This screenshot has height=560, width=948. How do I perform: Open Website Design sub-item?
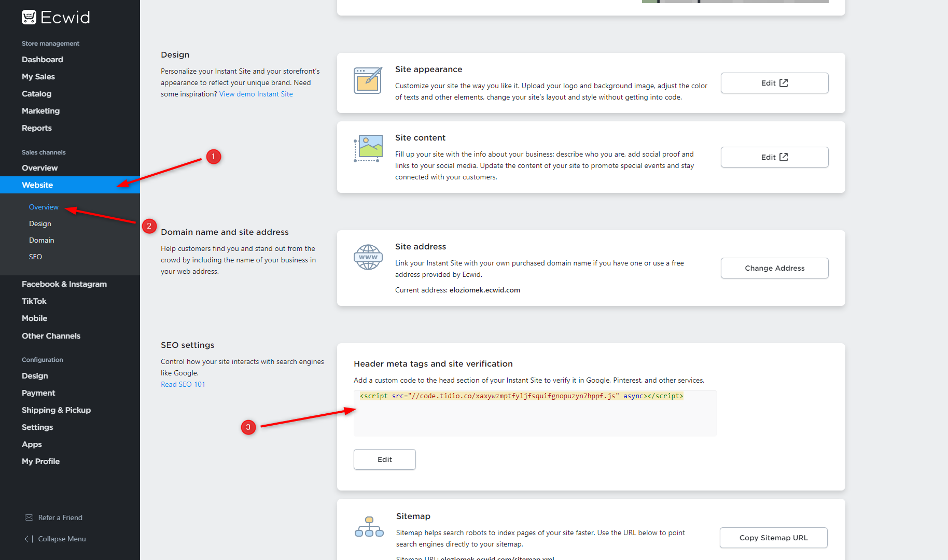coord(40,223)
